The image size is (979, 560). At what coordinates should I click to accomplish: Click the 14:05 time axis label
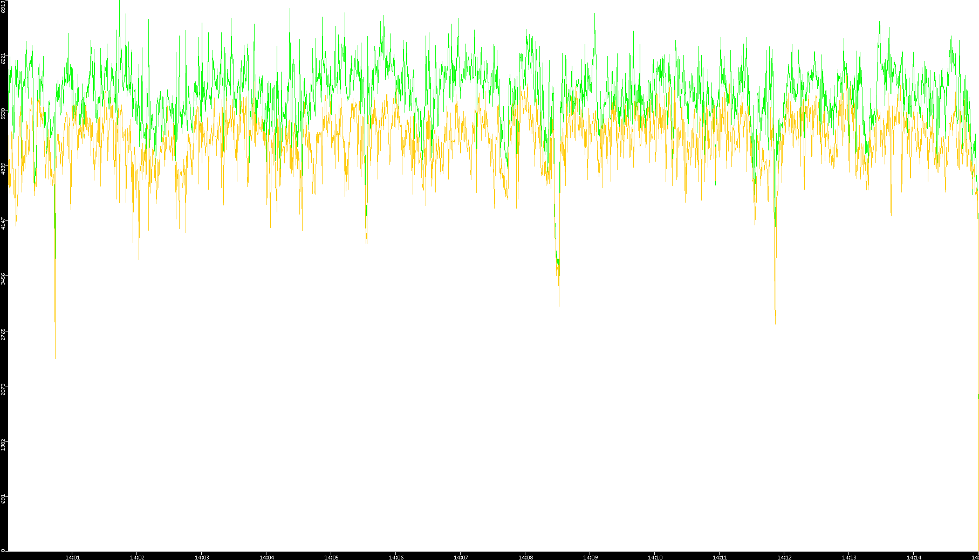[x=331, y=557]
